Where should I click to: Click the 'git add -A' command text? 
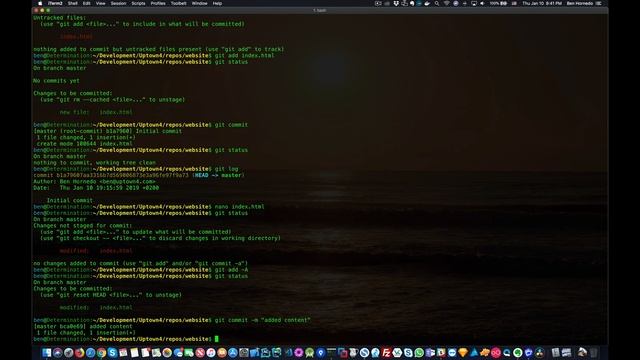(x=231, y=270)
